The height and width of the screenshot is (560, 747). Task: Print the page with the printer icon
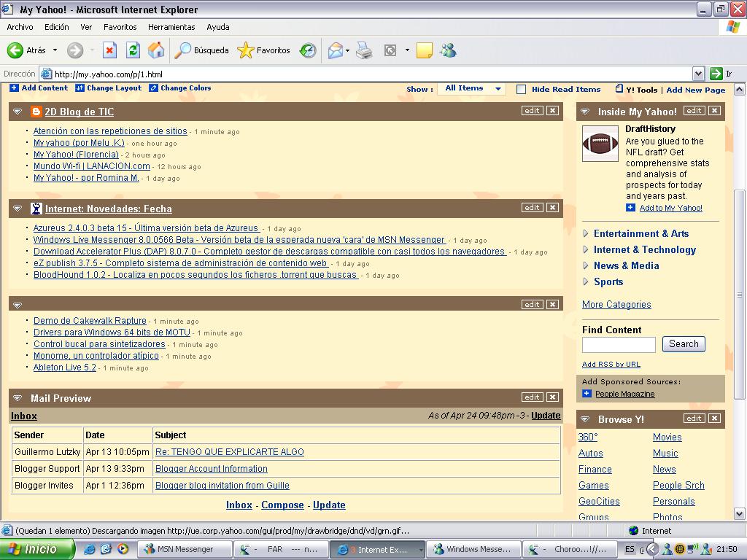tap(364, 50)
